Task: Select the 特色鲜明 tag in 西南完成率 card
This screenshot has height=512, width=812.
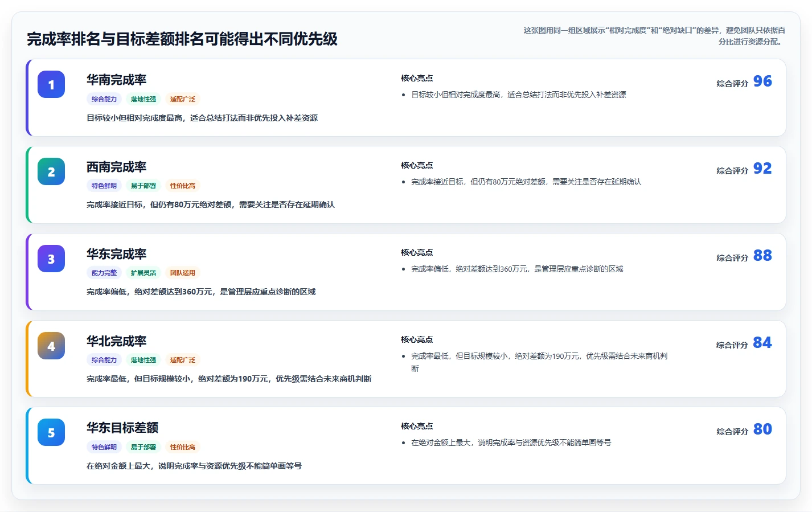Action: coord(104,186)
